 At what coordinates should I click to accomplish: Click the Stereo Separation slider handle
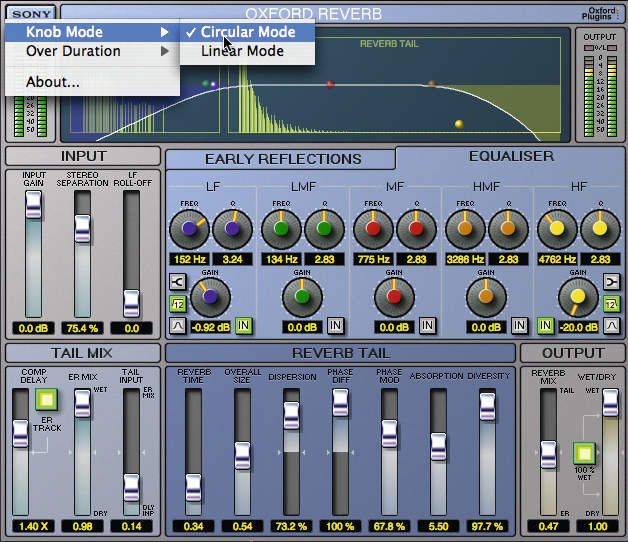(83, 229)
